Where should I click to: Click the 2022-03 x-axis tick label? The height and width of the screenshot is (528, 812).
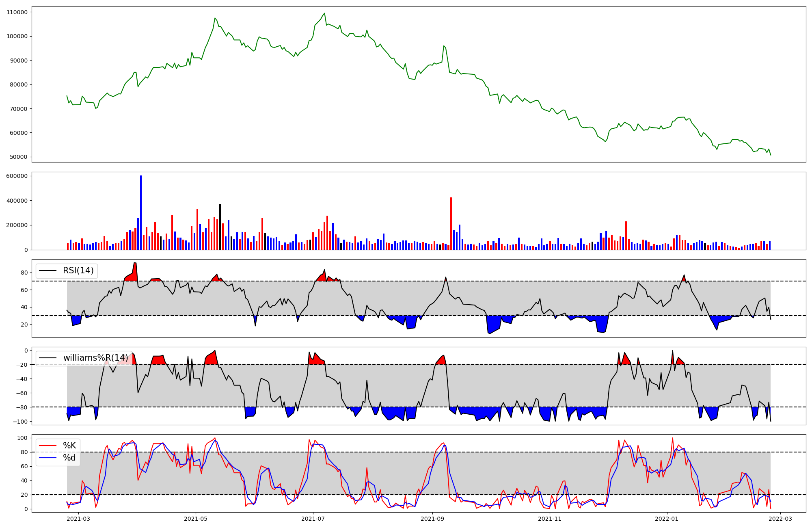point(780,519)
